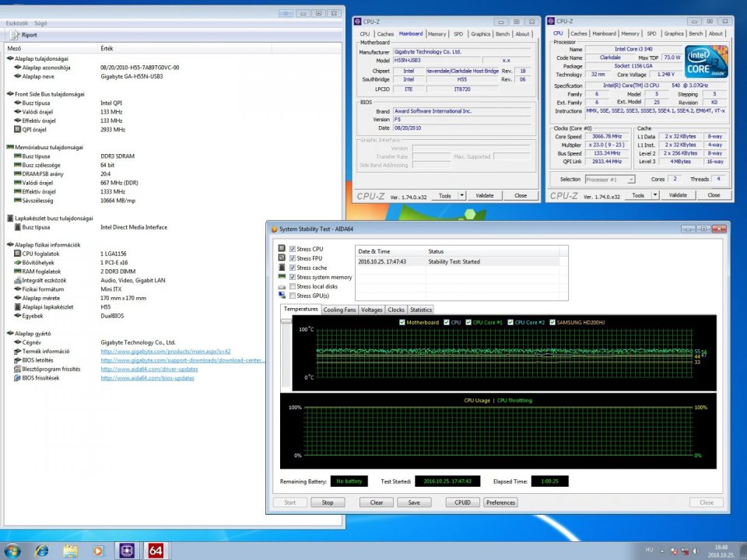Open Processor #1 selection combo box
Image resolution: width=747 pixels, height=560 pixels.
[x=610, y=180]
